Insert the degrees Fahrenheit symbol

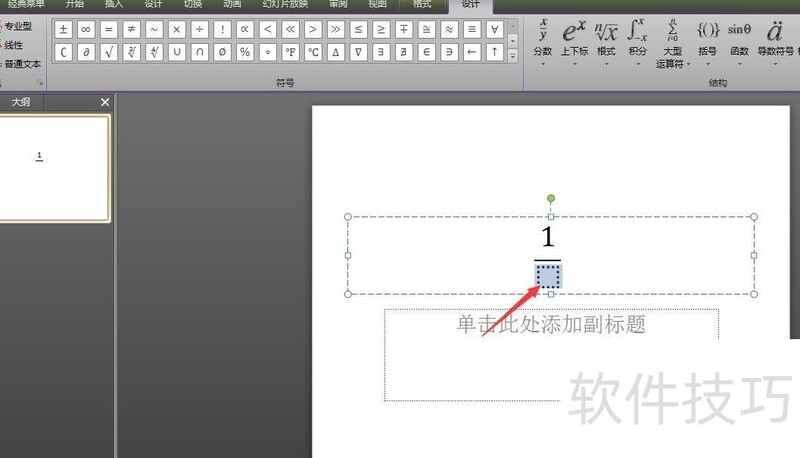click(x=290, y=52)
